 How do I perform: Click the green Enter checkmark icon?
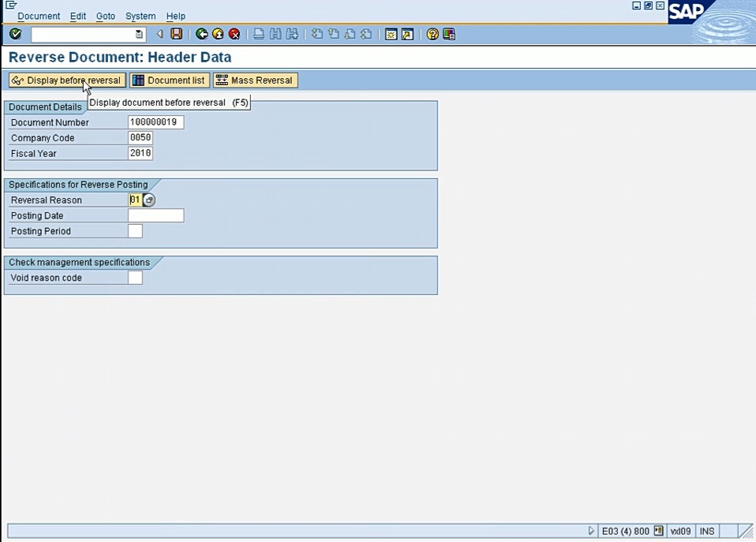pyautogui.click(x=16, y=34)
